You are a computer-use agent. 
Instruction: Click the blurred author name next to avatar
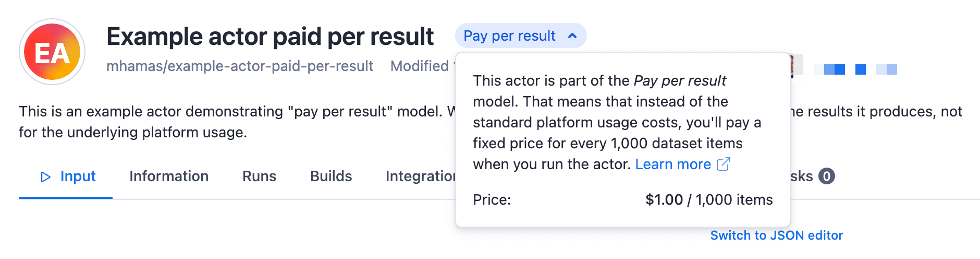click(855, 69)
